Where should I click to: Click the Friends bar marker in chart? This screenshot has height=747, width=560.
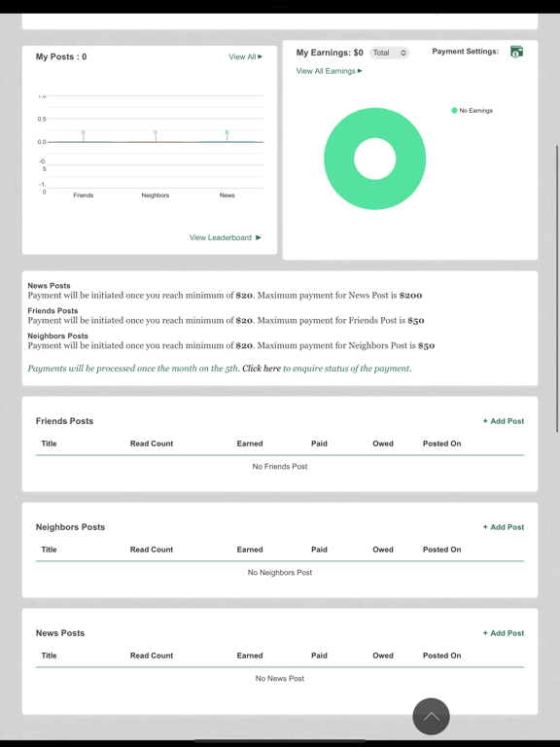(84, 136)
